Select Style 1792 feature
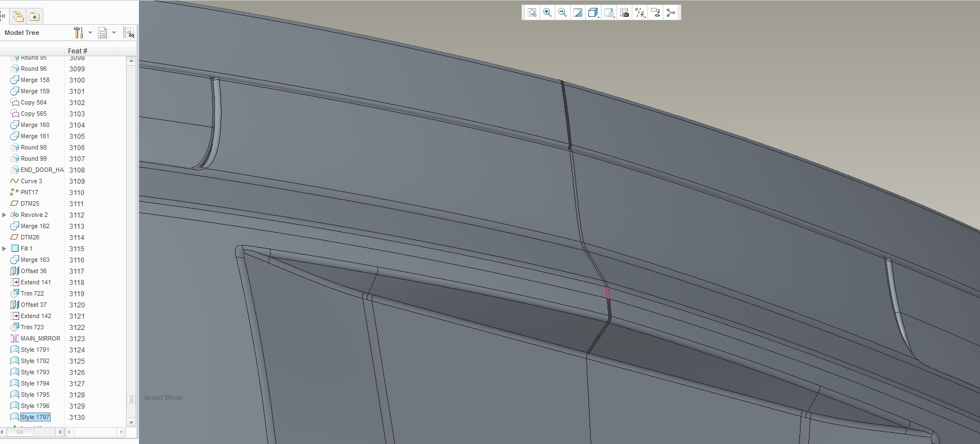 pos(35,361)
